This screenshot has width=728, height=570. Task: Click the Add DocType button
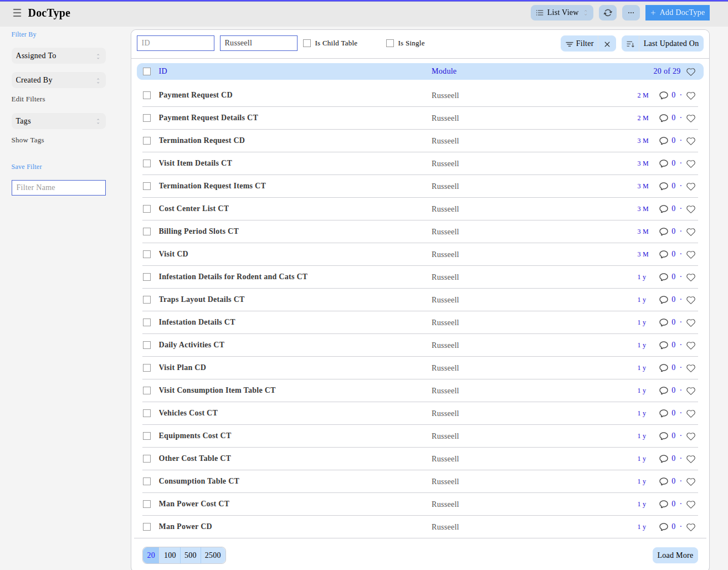pos(677,13)
